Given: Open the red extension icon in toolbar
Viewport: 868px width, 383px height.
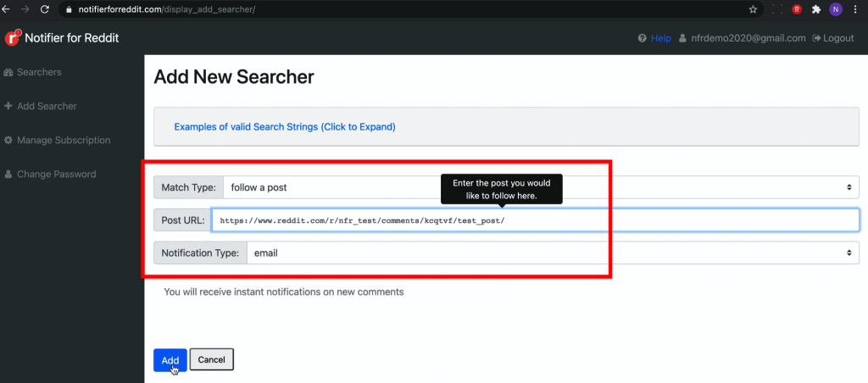Looking at the screenshot, I should click(x=797, y=9).
